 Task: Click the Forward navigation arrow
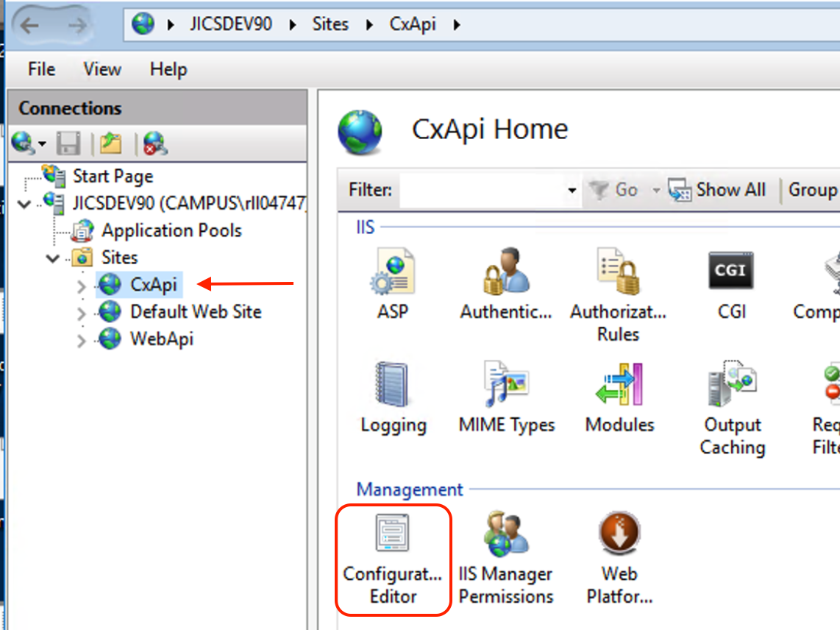[77, 25]
